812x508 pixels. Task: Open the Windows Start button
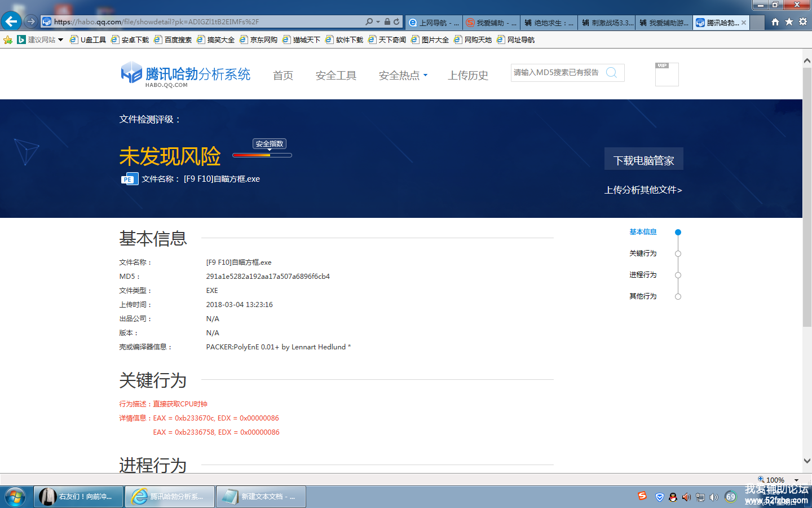pos(15,497)
